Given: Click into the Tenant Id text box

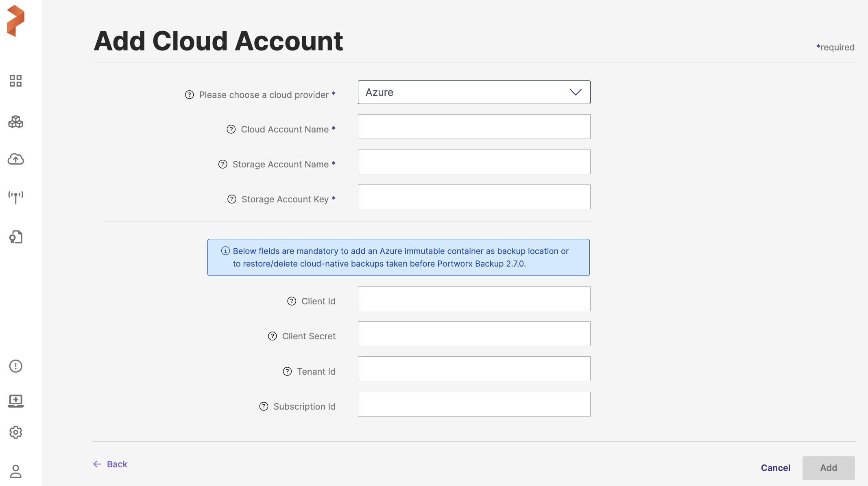Looking at the screenshot, I should click(474, 369).
